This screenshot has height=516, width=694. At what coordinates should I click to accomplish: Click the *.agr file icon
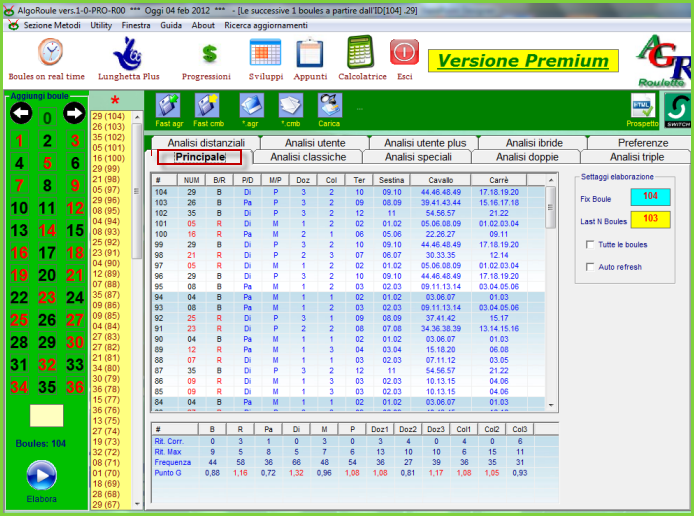[251, 106]
